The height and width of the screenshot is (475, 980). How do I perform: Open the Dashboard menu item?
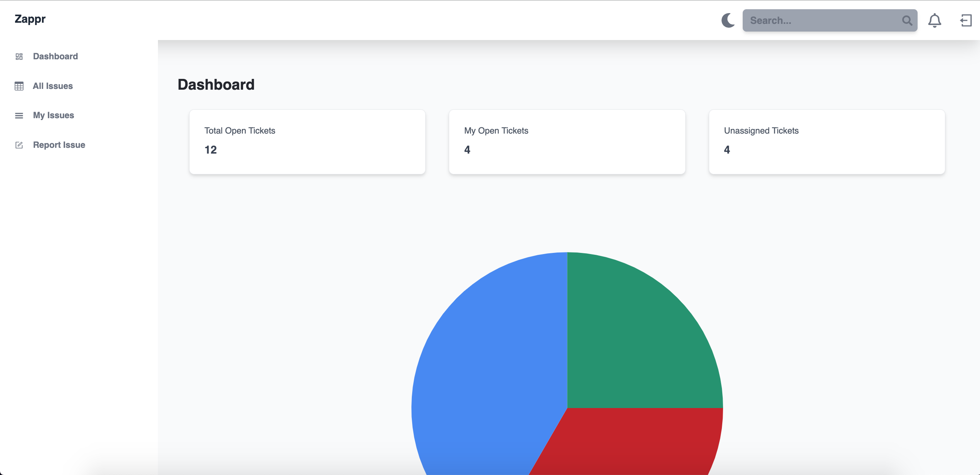click(x=55, y=57)
